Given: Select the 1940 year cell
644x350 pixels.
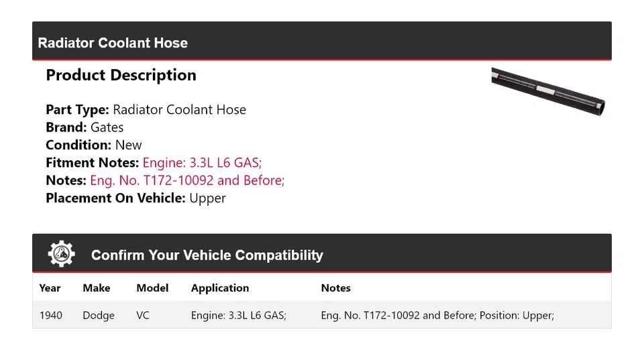Looking at the screenshot, I should click(50, 315).
